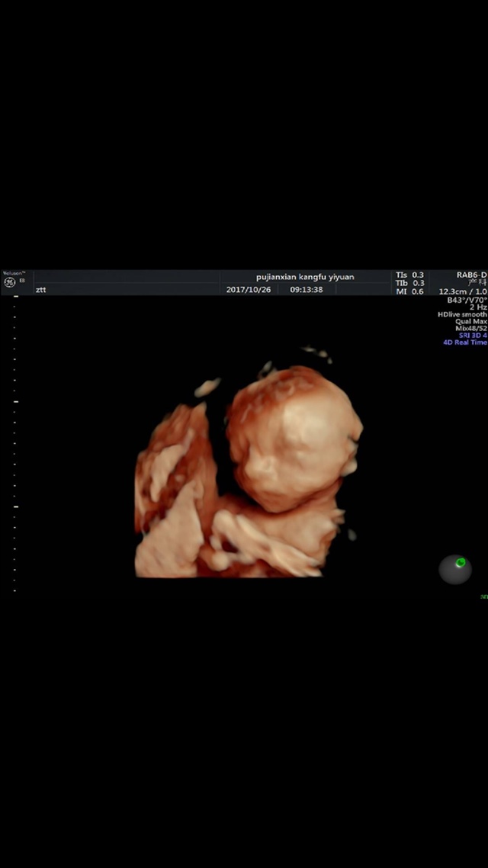The image size is (488, 868).
Task: Click the Voluson brand label
Action: click(13, 273)
